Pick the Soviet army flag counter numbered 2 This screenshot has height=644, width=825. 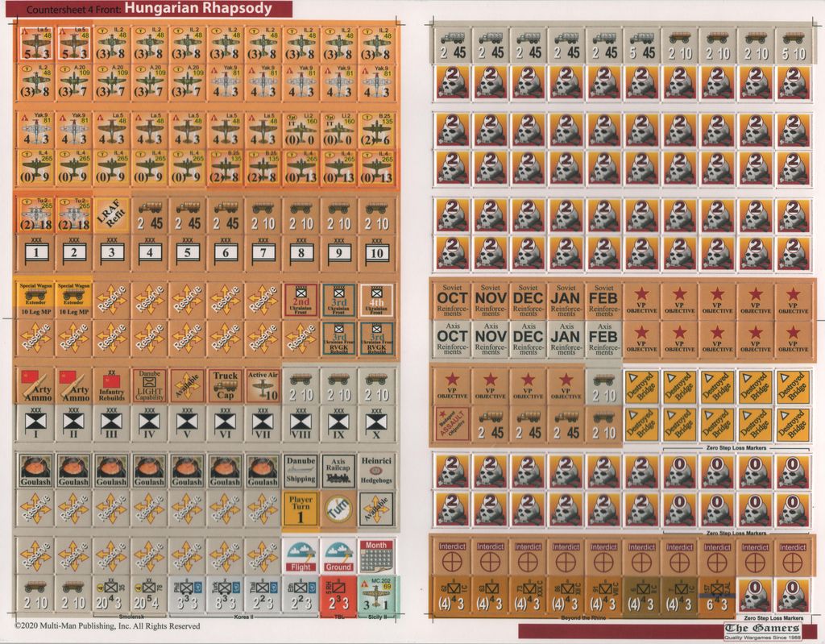pyautogui.click(x=73, y=253)
